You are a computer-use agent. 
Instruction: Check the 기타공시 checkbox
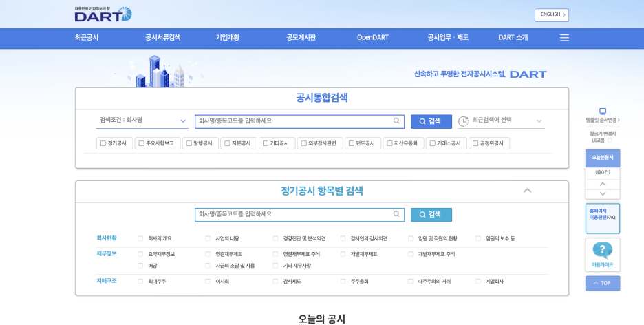coord(266,143)
